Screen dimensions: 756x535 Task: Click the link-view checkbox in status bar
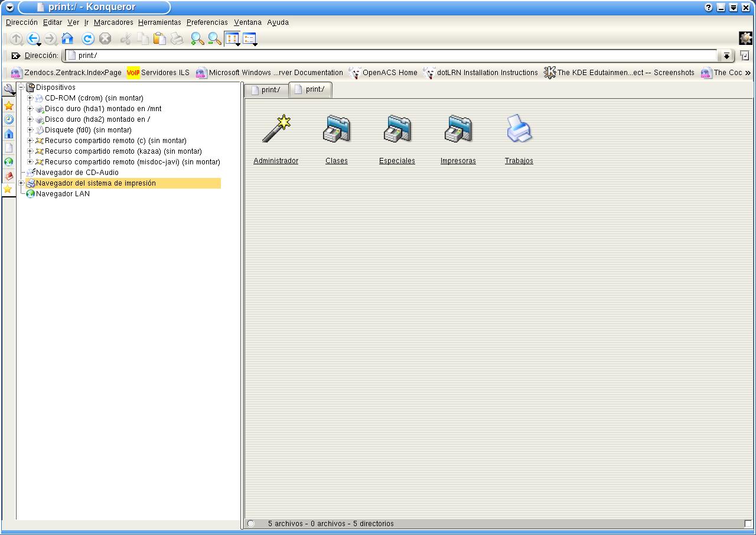click(x=748, y=524)
